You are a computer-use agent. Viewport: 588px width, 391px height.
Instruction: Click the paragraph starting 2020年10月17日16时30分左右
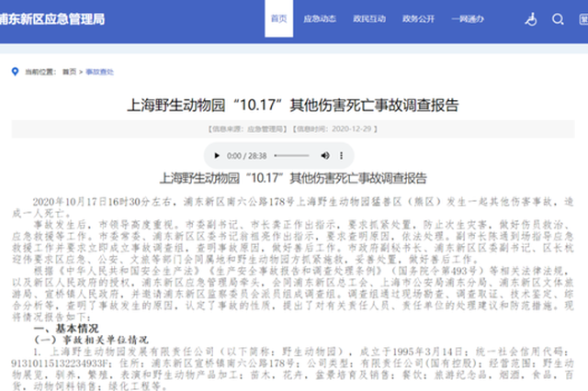click(293, 207)
